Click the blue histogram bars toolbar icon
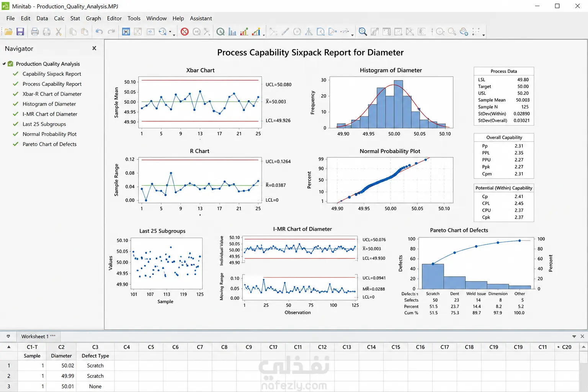This screenshot has width=588, height=392. click(x=232, y=32)
